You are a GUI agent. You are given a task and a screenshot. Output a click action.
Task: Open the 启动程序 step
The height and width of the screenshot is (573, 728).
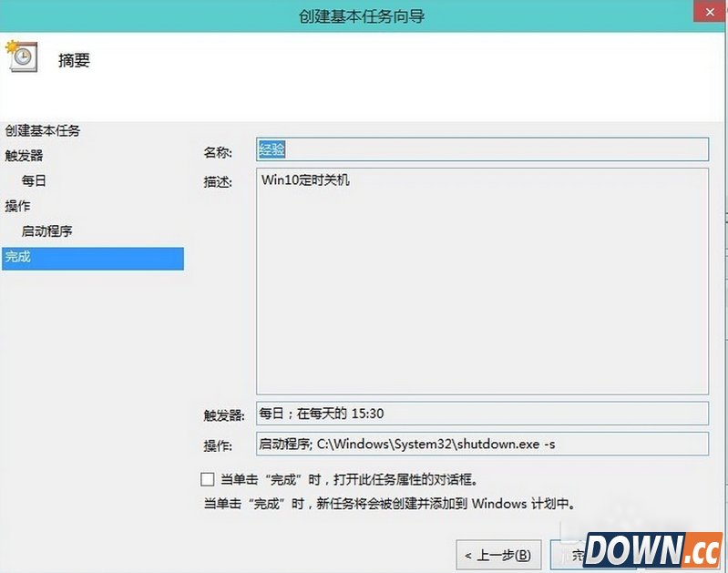[x=46, y=230]
